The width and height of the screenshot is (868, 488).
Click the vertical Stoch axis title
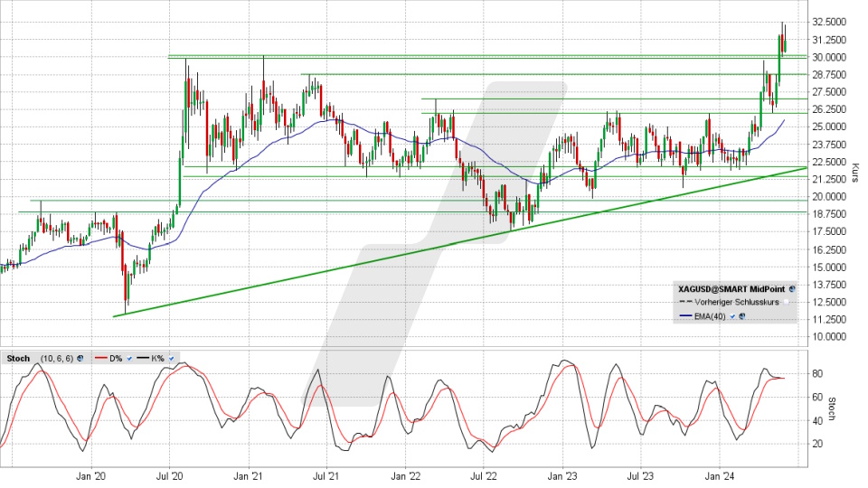832,408
